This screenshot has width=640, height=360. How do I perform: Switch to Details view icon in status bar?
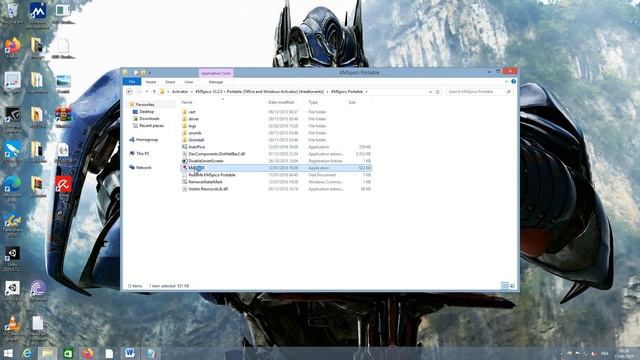505,286
